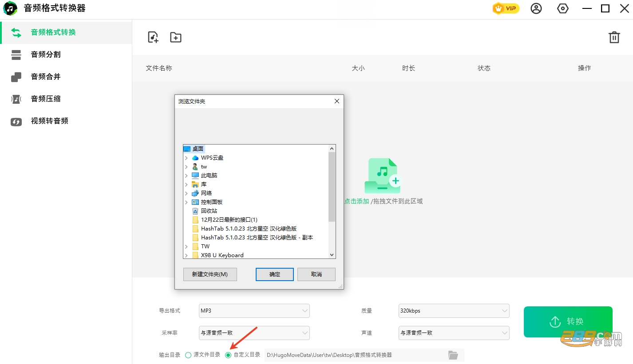The height and width of the screenshot is (364, 633).
Task: Click the browse output folder icon
Action: point(453,355)
